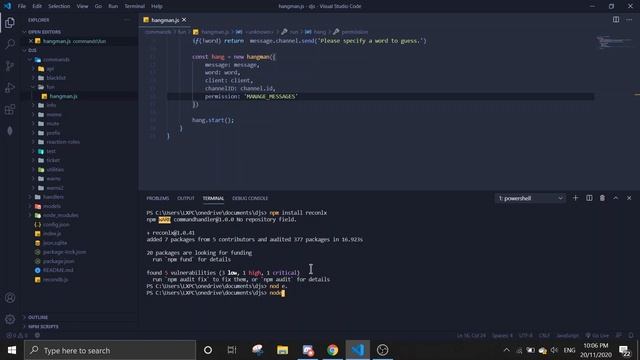The height and width of the screenshot is (360, 640).
Task: Click the editor minimap overview
Action: (x=615, y=42)
